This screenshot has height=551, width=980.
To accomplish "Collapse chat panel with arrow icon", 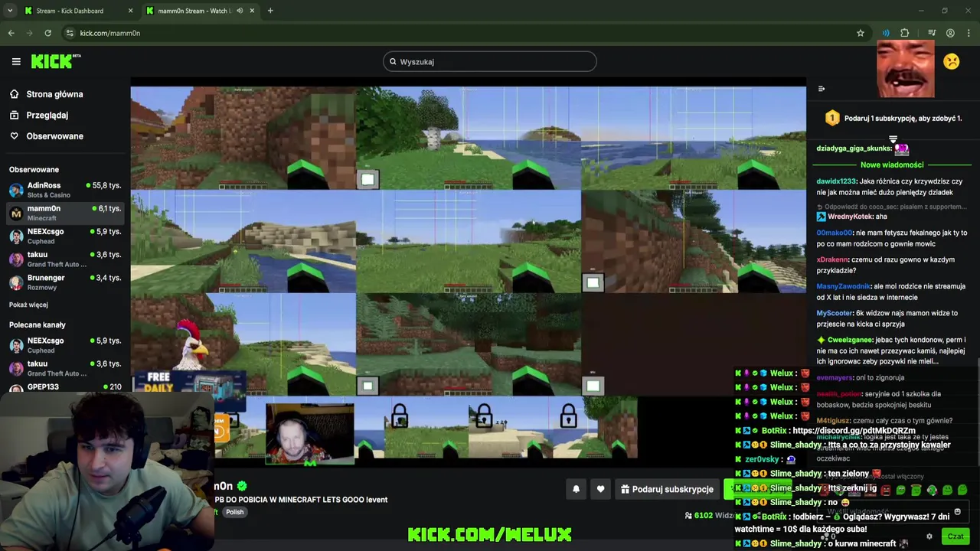I will coord(822,89).
